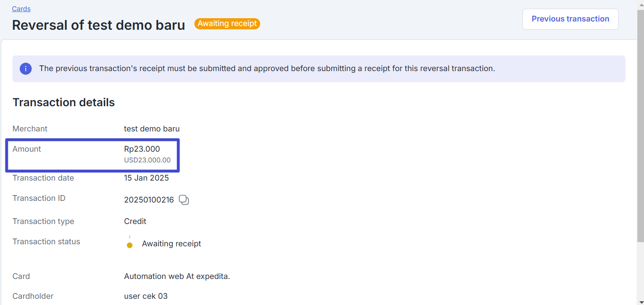Click the Credit transaction type value

tap(135, 222)
